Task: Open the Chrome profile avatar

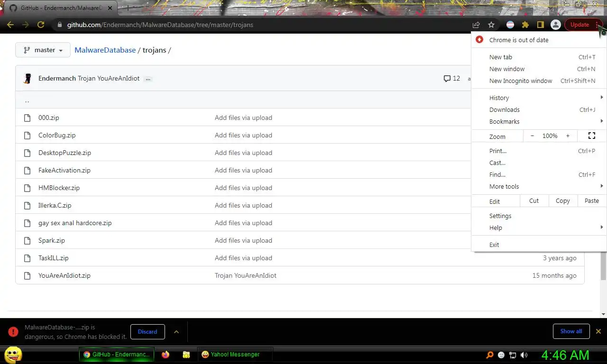Action: 556,25
